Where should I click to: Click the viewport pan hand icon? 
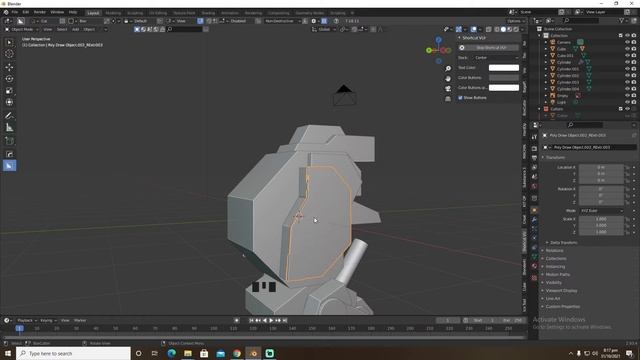pyautogui.click(x=448, y=78)
